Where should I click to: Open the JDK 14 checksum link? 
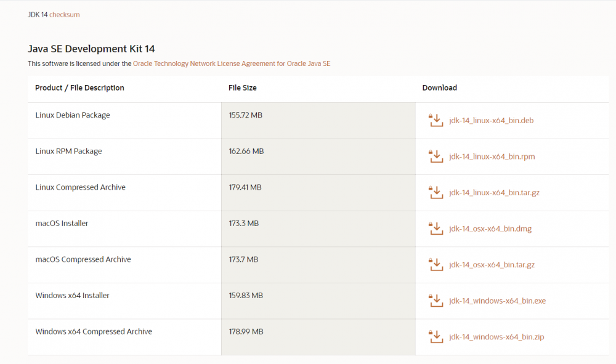(x=65, y=15)
